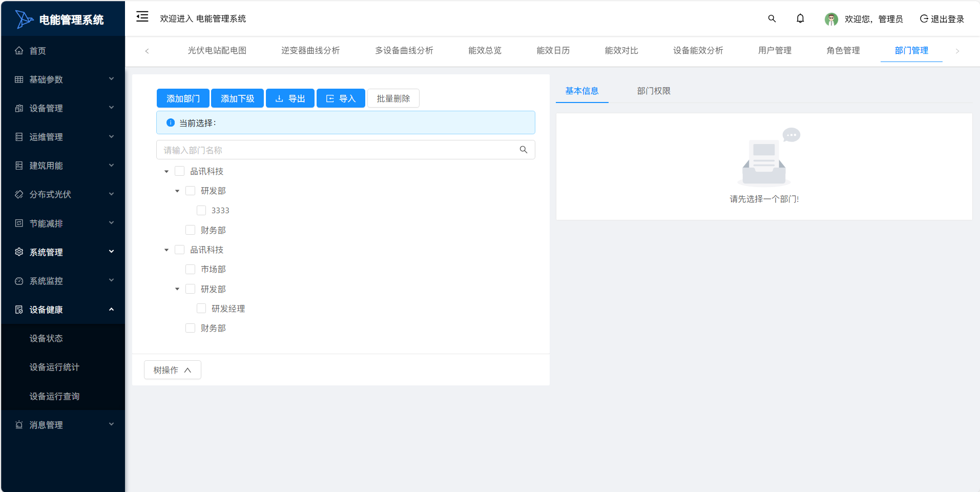Click the 分布式光伏 sidebar icon
980x492 pixels.
[x=19, y=194]
